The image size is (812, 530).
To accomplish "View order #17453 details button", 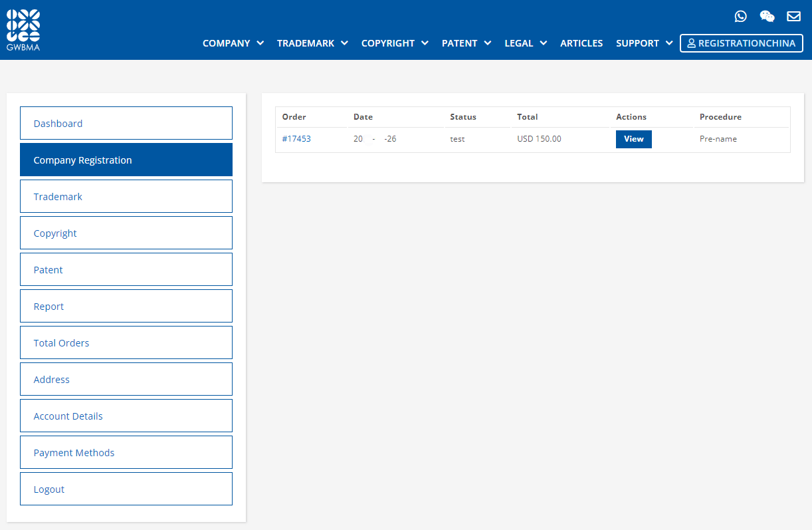I will [634, 139].
